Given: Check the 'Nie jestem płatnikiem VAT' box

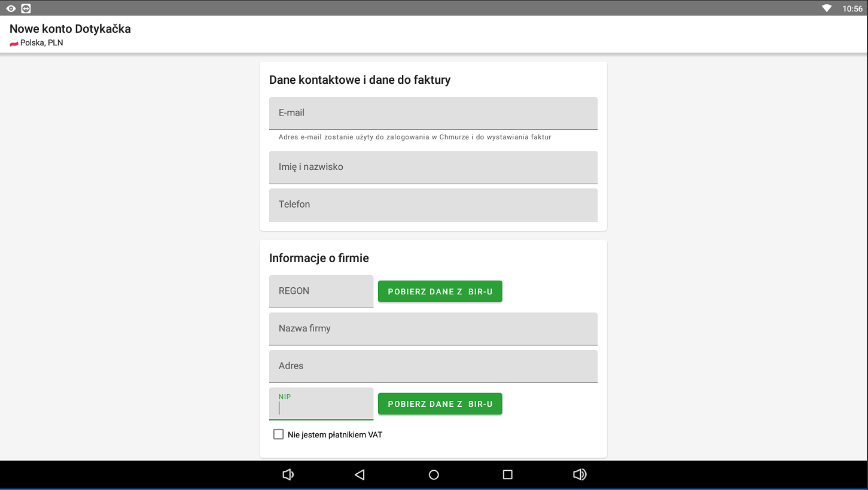Looking at the screenshot, I should (278, 434).
